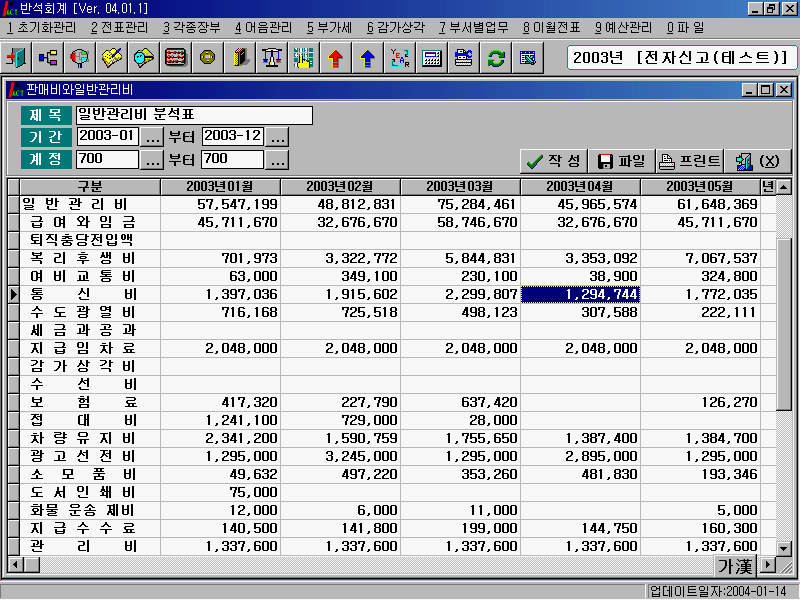Open the 7 부서별업무 menu
The height and width of the screenshot is (600, 800).
pos(473,28)
